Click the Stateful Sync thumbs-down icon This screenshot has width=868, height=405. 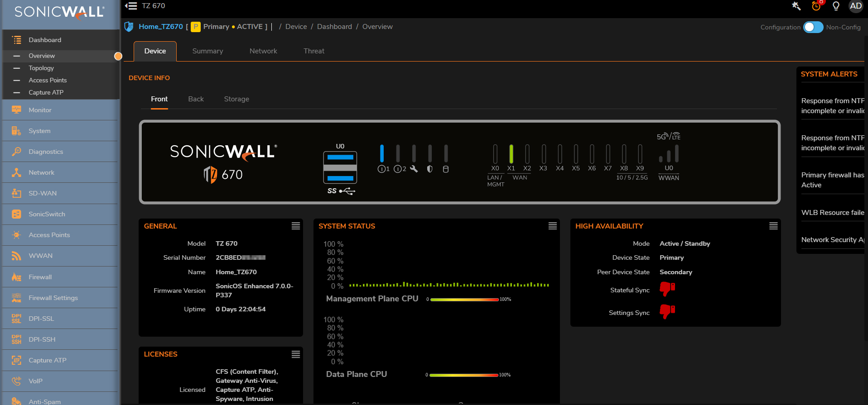pyautogui.click(x=667, y=289)
